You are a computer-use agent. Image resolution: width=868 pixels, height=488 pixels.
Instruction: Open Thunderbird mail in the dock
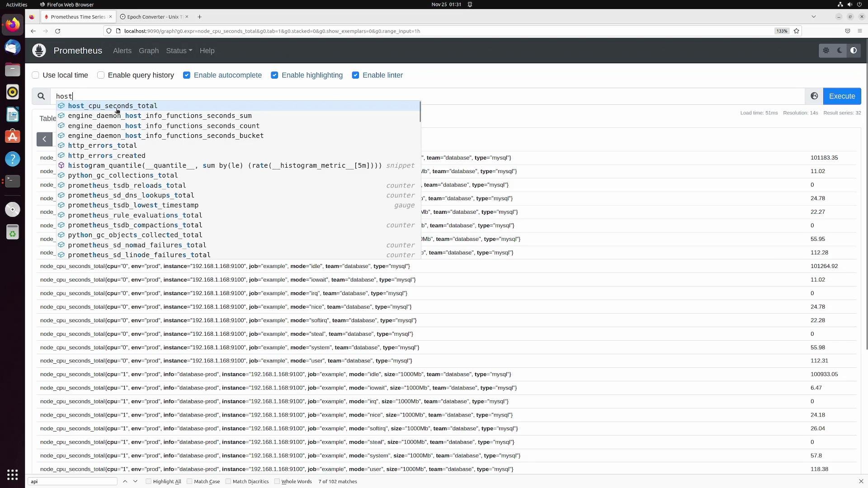coord(13,47)
